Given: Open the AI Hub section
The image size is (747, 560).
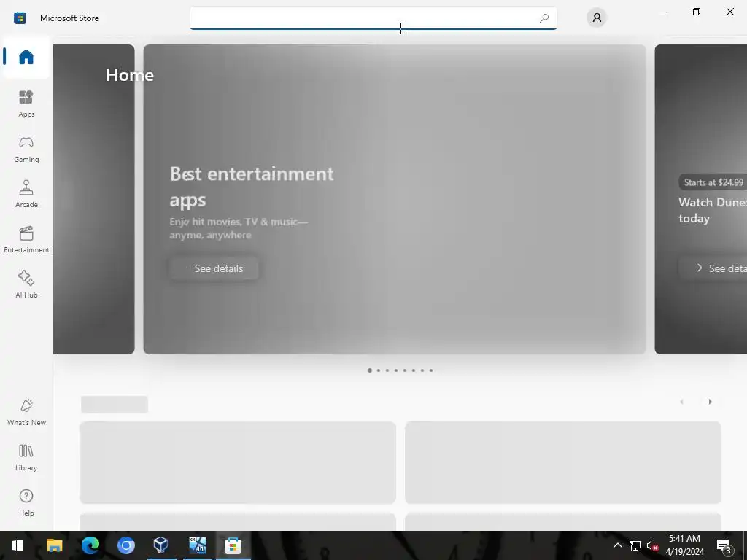Looking at the screenshot, I should tap(26, 285).
